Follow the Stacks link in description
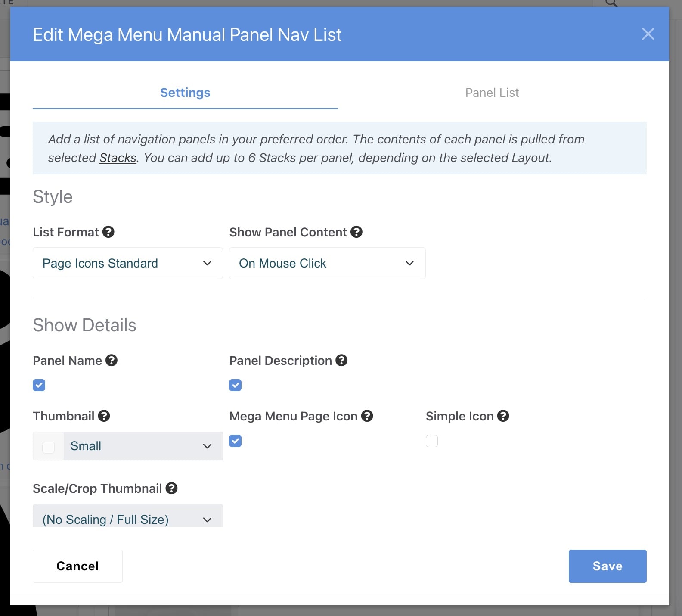This screenshot has height=616, width=682. [x=118, y=158]
